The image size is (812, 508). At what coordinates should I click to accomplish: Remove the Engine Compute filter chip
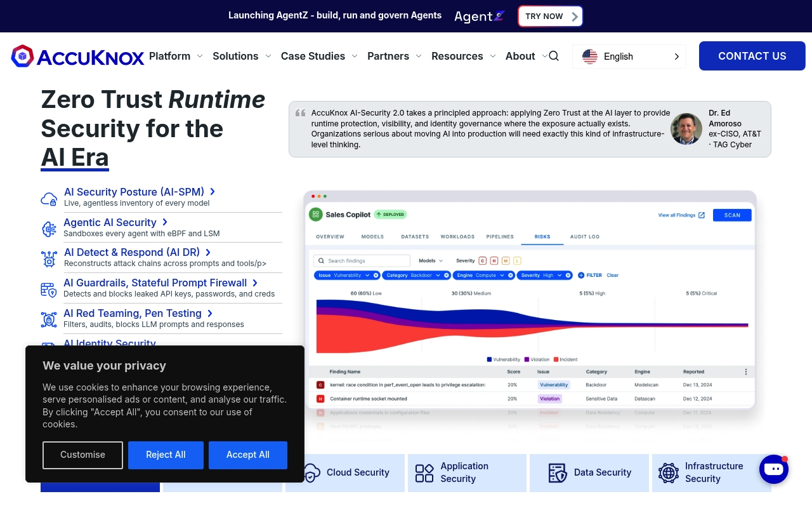tap(511, 276)
